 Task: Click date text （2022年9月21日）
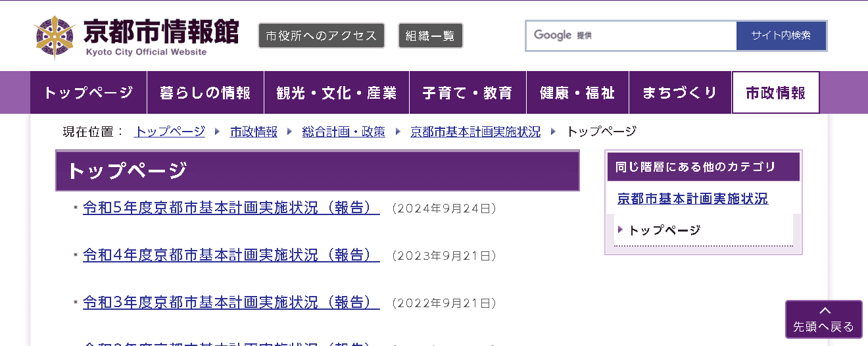pos(444,303)
